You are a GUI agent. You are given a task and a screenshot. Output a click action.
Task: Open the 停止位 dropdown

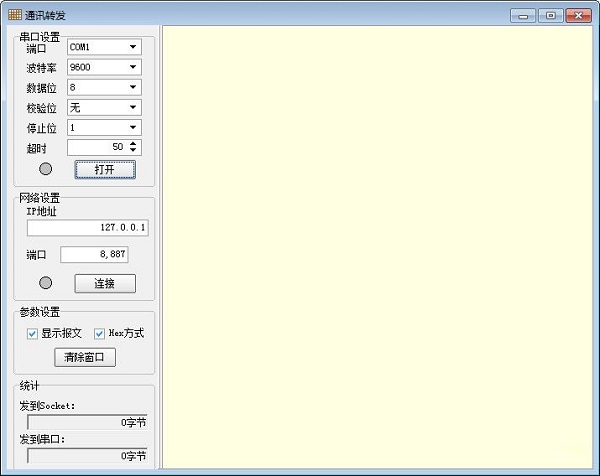pos(133,127)
